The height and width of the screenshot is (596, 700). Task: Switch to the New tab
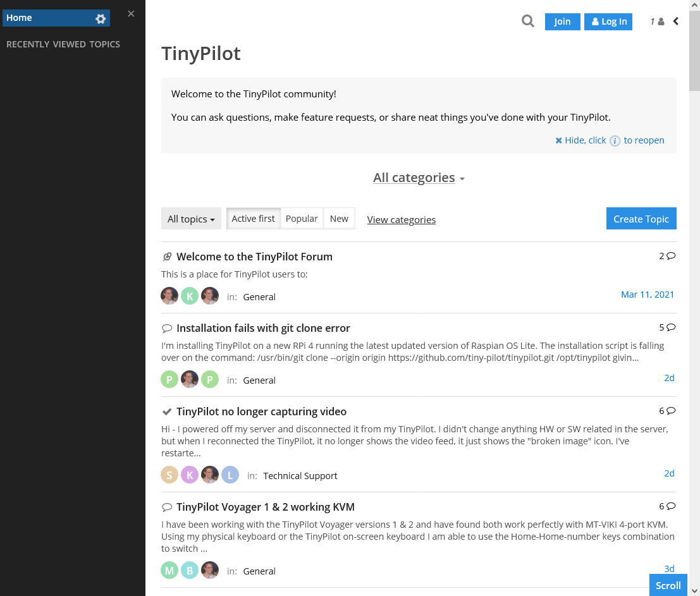click(x=339, y=219)
